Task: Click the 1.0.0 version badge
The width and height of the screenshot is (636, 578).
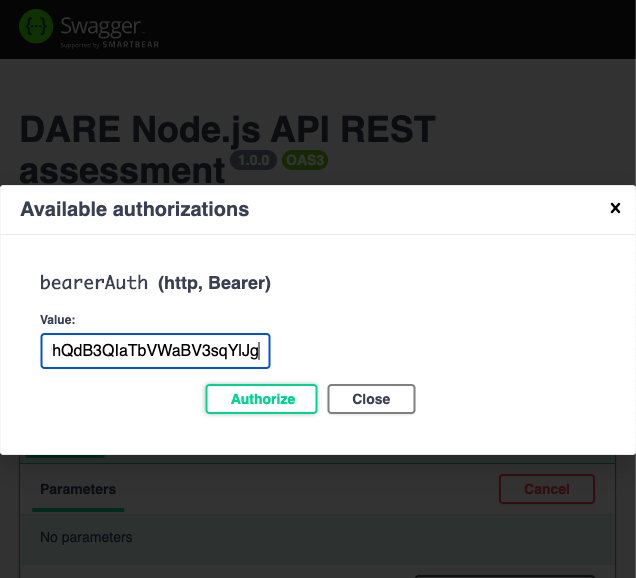Action: 254,160
